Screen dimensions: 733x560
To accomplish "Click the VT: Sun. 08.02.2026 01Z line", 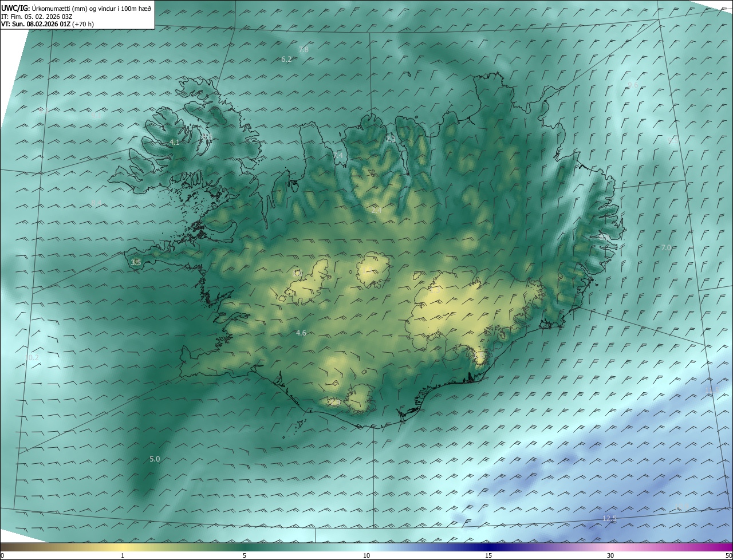I will click(47, 25).
